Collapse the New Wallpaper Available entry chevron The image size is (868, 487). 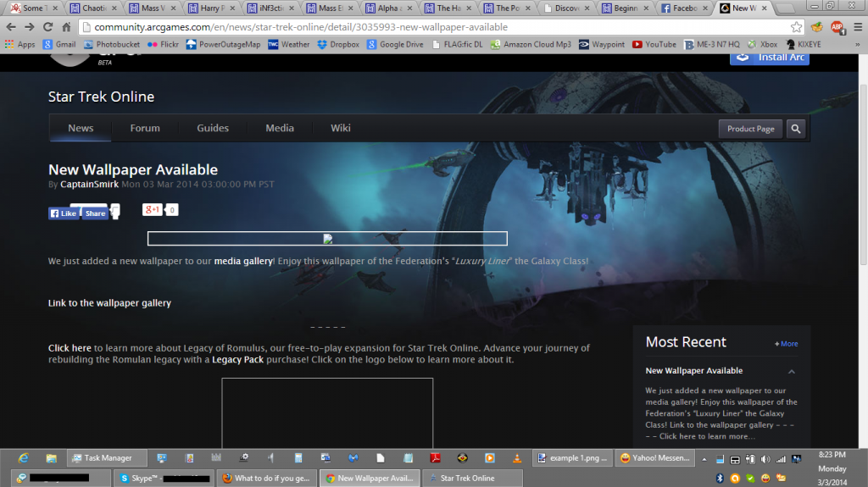tap(792, 371)
